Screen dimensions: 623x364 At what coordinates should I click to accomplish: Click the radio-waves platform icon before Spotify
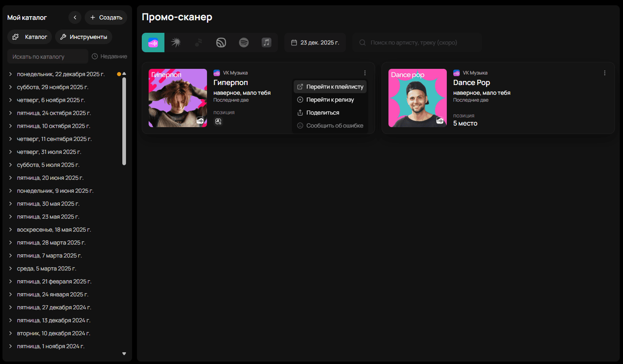(221, 43)
